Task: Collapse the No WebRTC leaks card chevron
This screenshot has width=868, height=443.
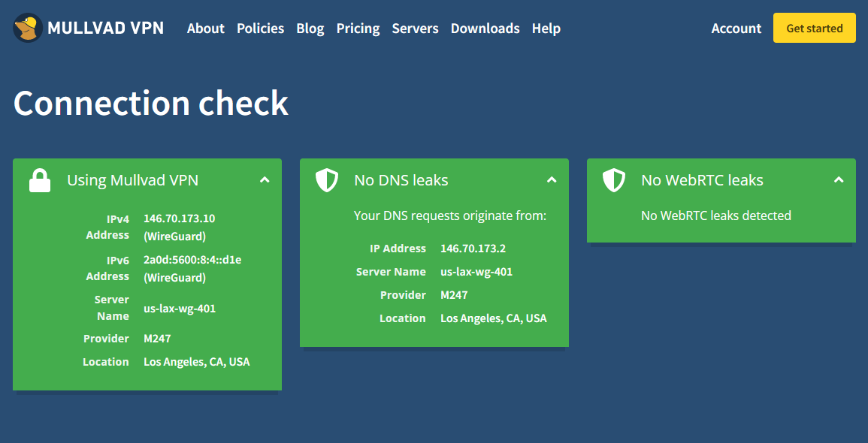Action: [x=839, y=179]
